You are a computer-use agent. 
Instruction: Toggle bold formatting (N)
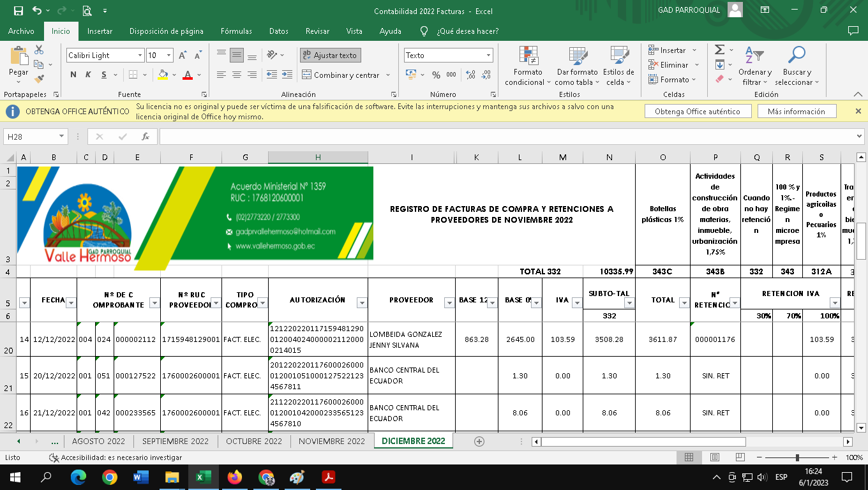[x=73, y=75]
